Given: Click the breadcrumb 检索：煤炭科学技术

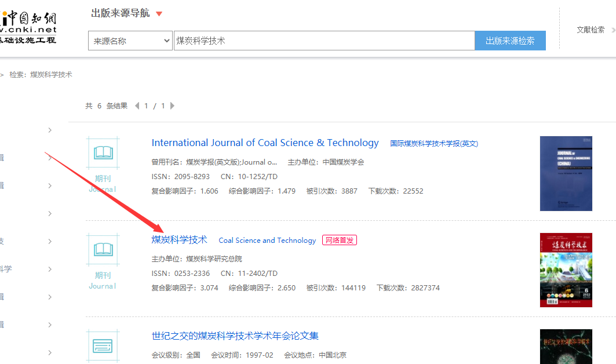Looking at the screenshot, I should [41, 75].
